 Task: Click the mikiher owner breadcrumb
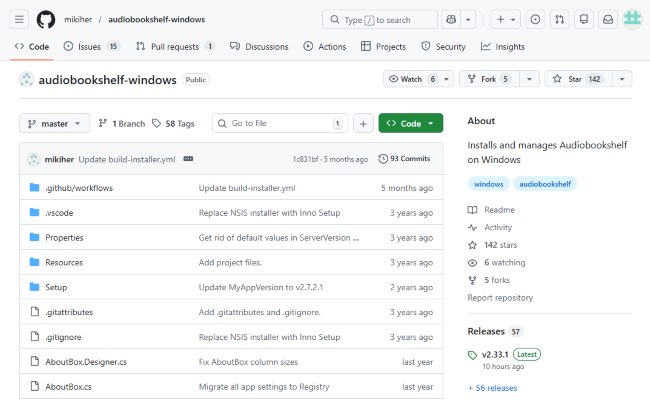[78, 19]
